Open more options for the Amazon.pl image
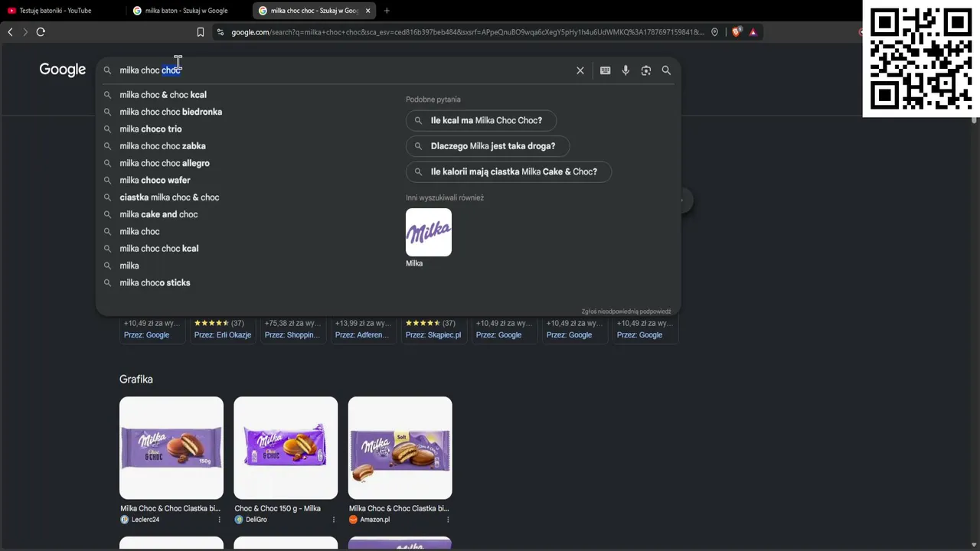 point(448,520)
